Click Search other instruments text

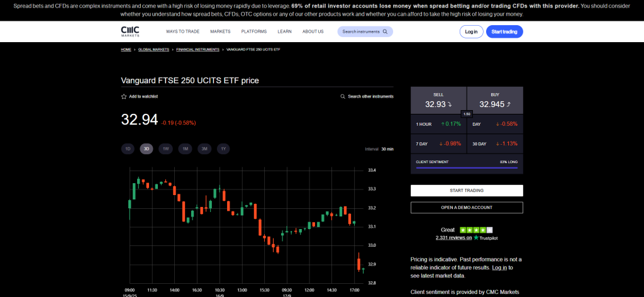click(x=370, y=96)
